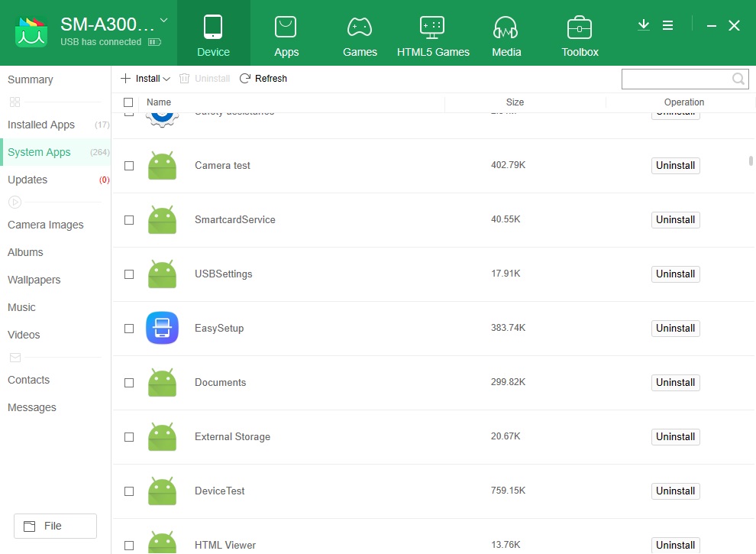
Task: Open the HTML5 Games section
Action: pos(432,33)
